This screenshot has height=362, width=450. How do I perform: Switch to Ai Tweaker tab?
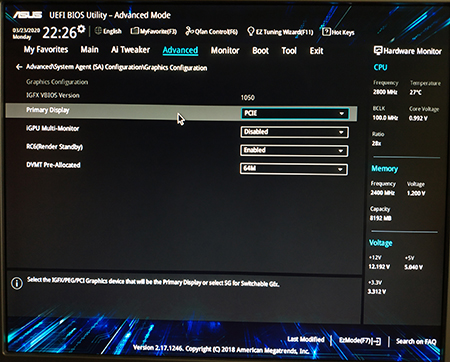[x=130, y=50]
